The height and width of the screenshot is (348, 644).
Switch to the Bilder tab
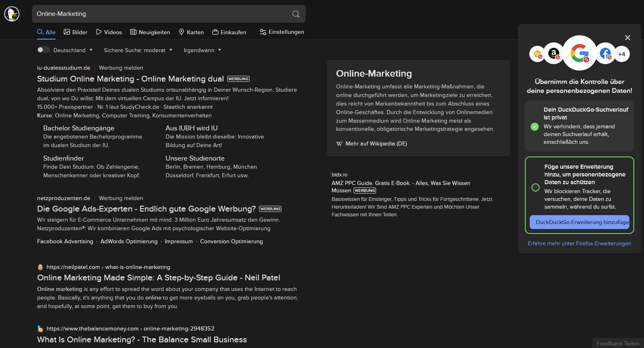click(75, 32)
